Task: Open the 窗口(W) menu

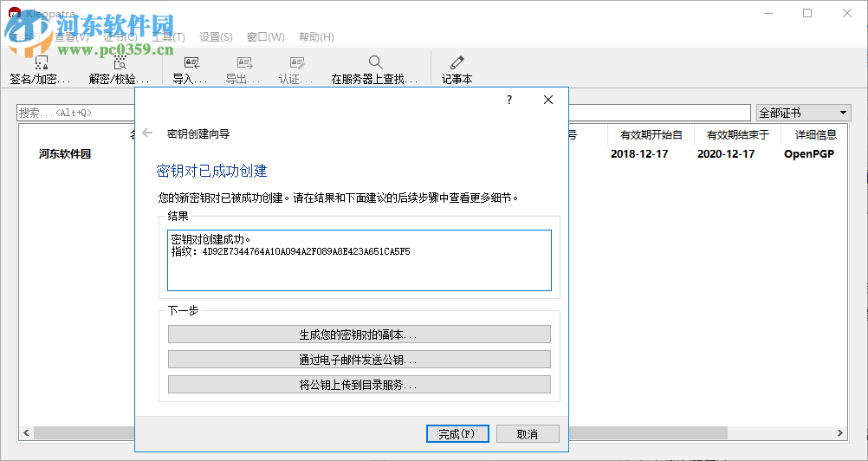Action: tap(266, 37)
